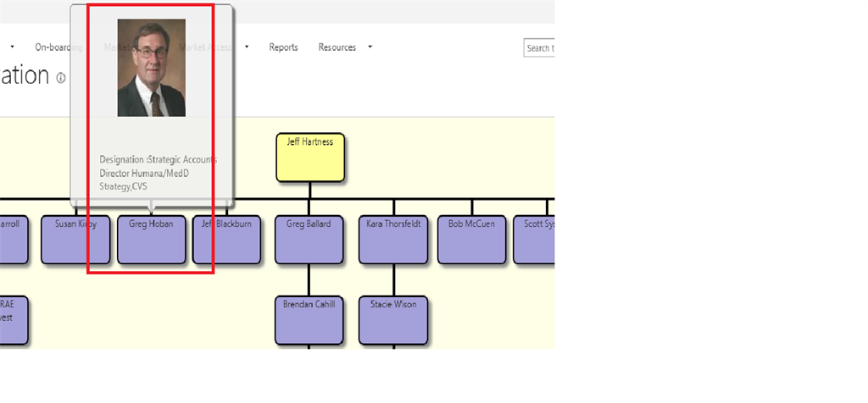This screenshot has height=403, width=868.
Task: Click the info icon beside the page title
Action: pyautogui.click(x=61, y=78)
